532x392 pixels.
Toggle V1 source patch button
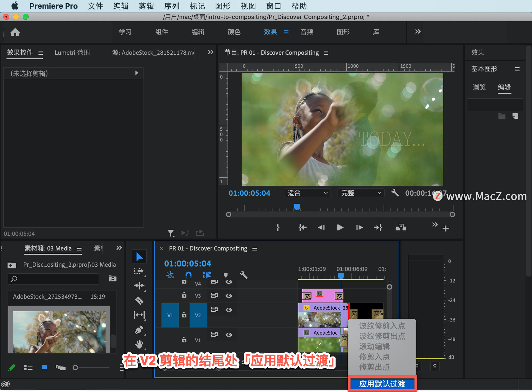[170, 315]
